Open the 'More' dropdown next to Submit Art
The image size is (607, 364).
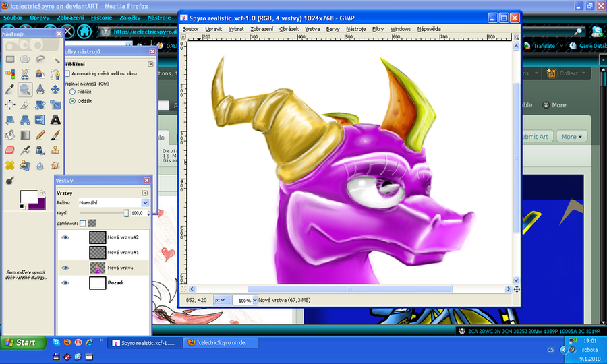tap(572, 137)
